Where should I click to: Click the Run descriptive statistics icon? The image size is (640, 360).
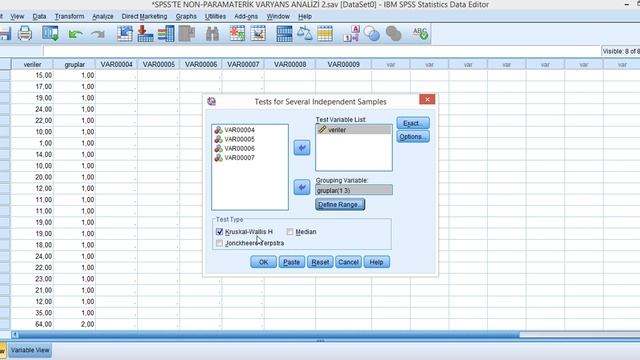coord(187,33)
